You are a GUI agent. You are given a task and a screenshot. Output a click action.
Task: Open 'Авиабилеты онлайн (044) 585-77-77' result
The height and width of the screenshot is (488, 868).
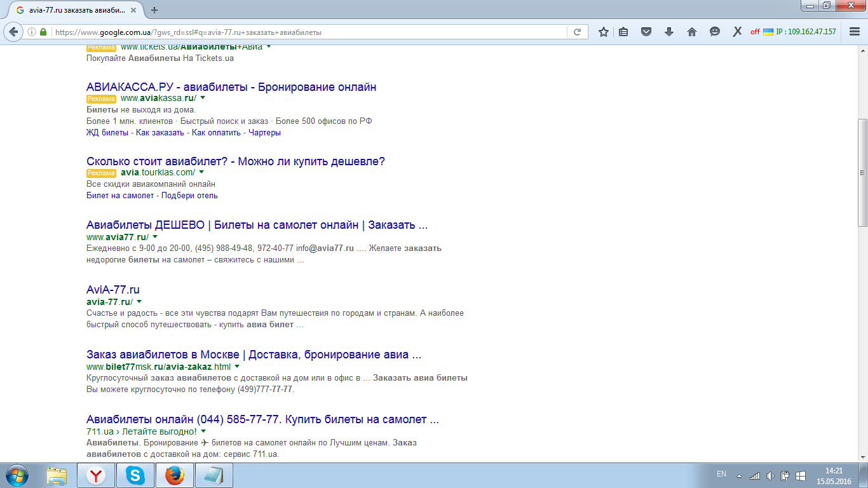[262, 419]
